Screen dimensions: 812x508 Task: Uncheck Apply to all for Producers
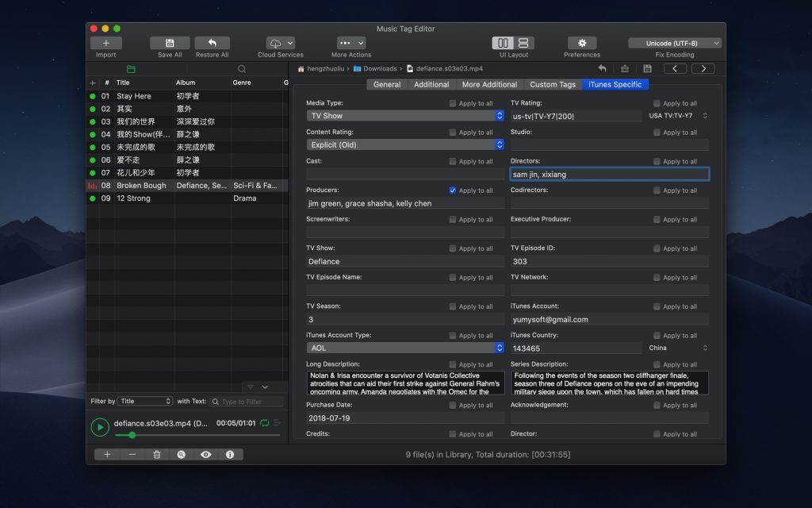[x=453, y=190]
